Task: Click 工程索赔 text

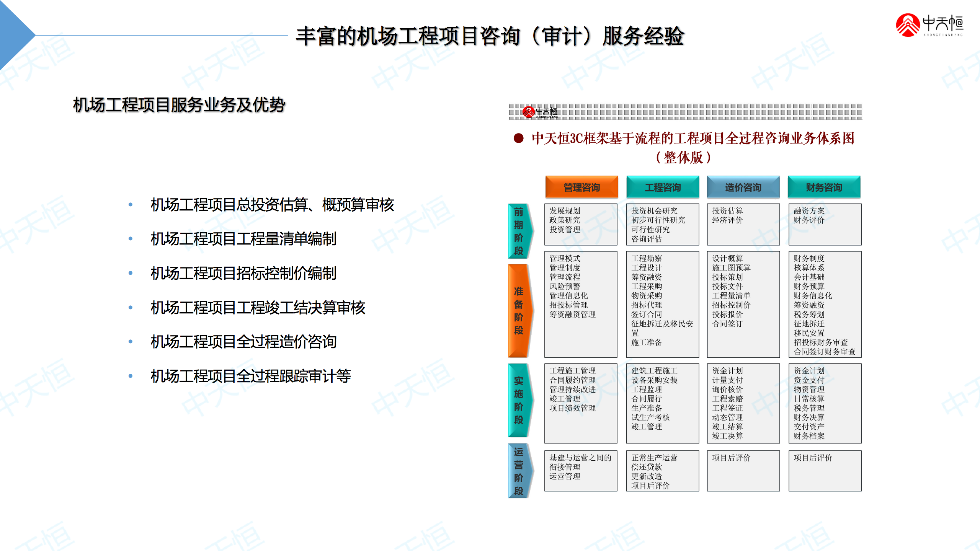Action: 727,399
